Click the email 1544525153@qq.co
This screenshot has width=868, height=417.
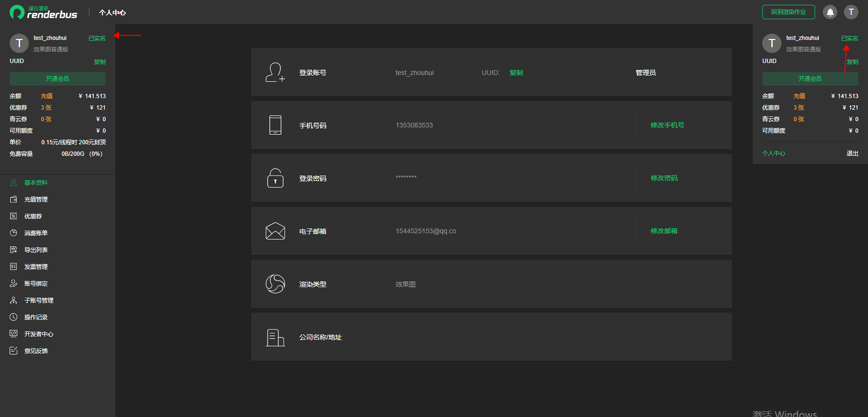point(426,231)
